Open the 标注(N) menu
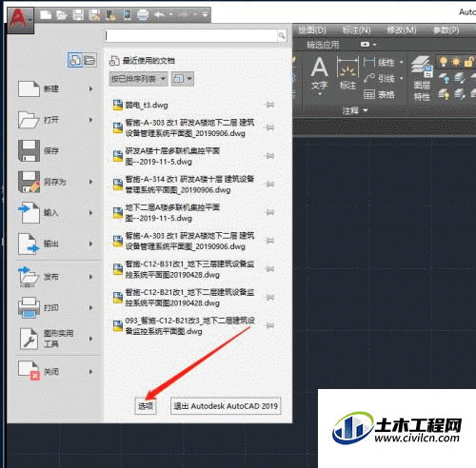 click(357, 30)
